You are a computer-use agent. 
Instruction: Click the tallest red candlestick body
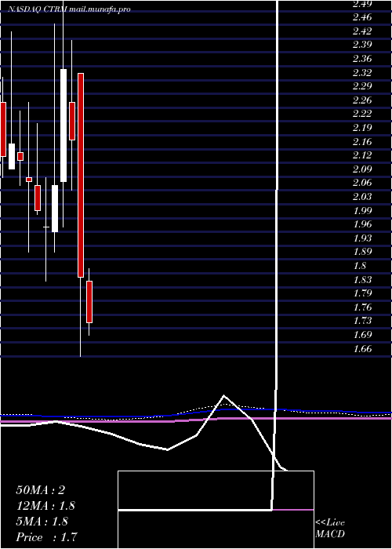click(81, 175)
